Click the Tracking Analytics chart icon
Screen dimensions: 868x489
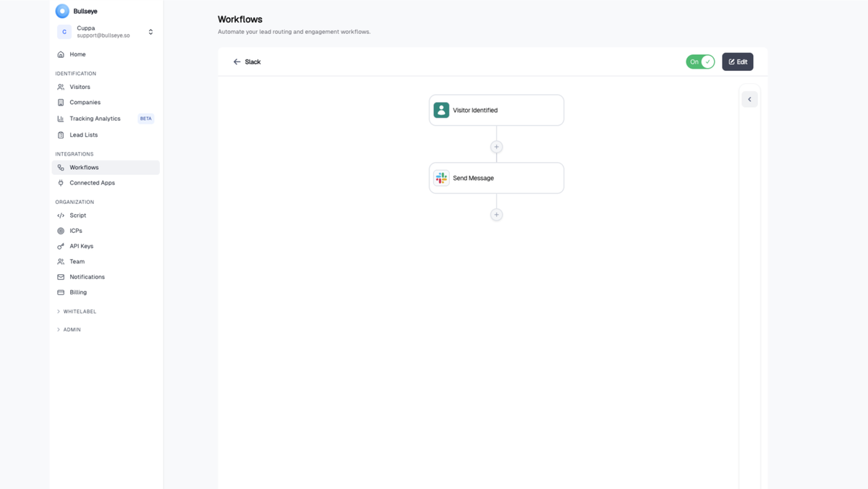pyautogui.click(x=61, y=118)
